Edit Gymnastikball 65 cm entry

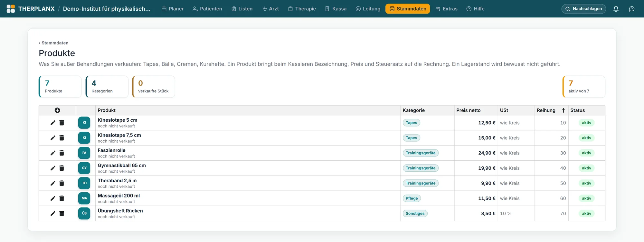[x=53, y=168]
